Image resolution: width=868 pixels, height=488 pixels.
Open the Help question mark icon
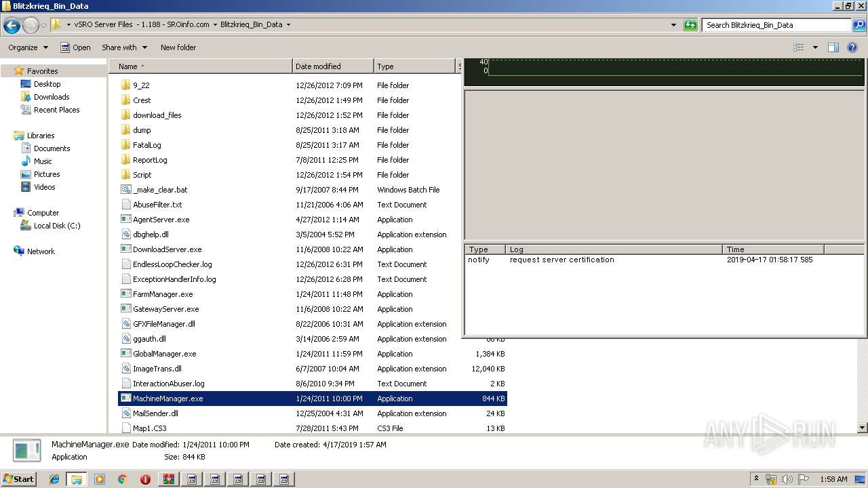852,47
